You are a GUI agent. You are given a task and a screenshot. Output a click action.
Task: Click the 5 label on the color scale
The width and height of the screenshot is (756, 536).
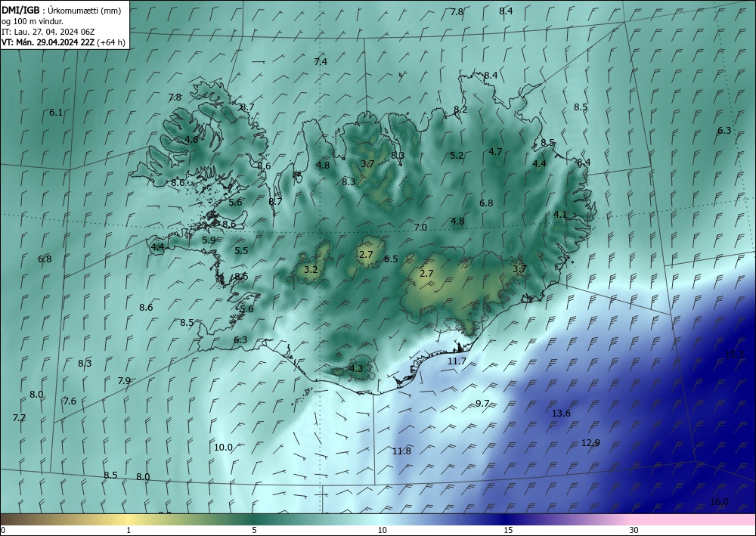click(254, 531)
